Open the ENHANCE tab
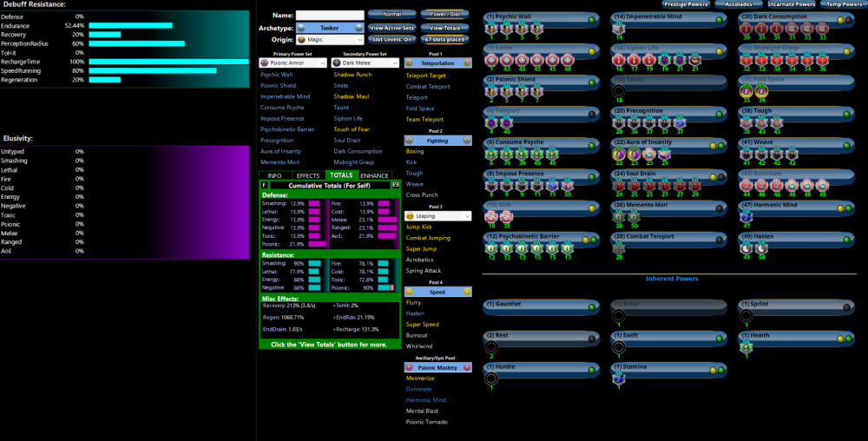Screen dimensions: 868x441 point(375,175)
